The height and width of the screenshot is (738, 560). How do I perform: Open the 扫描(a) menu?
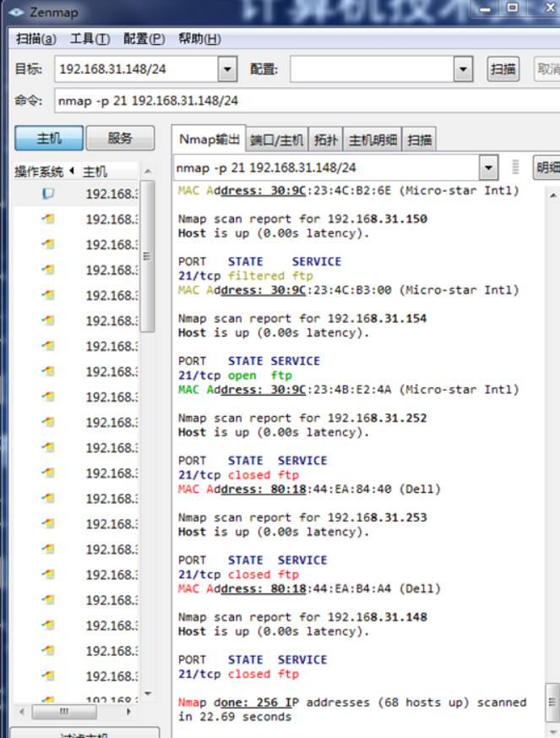35,39
